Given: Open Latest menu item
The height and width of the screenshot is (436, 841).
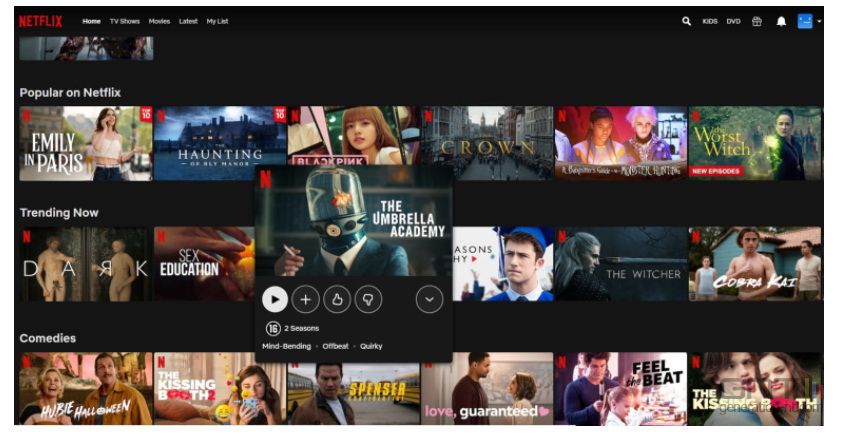Looking at the screenshot, I should pyautogui.click(x=188, y=21).
